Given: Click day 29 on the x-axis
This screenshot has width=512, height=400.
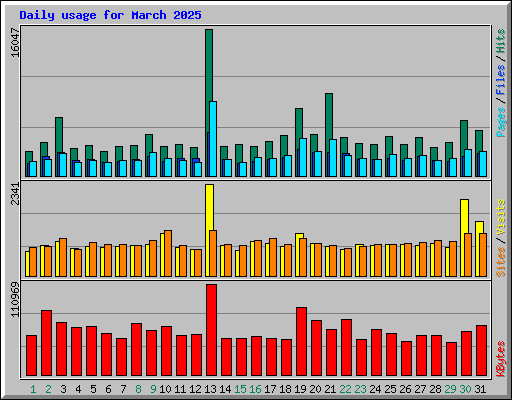Looking at the screenshot, I should [450, 389].
